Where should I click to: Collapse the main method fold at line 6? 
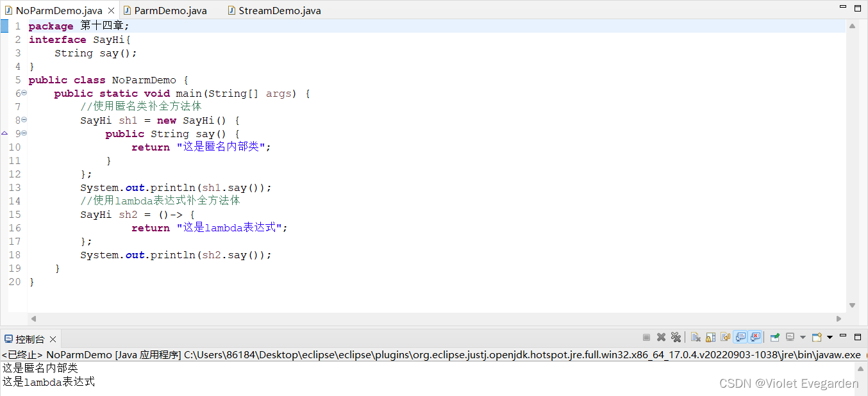[24, 94]
